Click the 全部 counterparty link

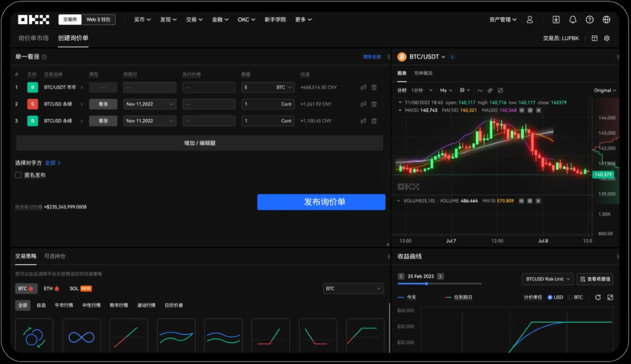click(x=53, y=163)
